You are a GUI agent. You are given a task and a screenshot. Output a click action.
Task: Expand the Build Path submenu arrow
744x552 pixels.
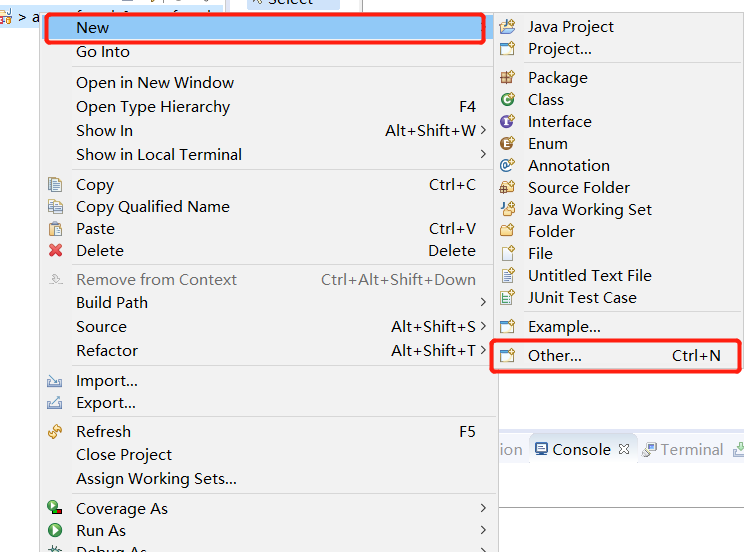(483, 303)
